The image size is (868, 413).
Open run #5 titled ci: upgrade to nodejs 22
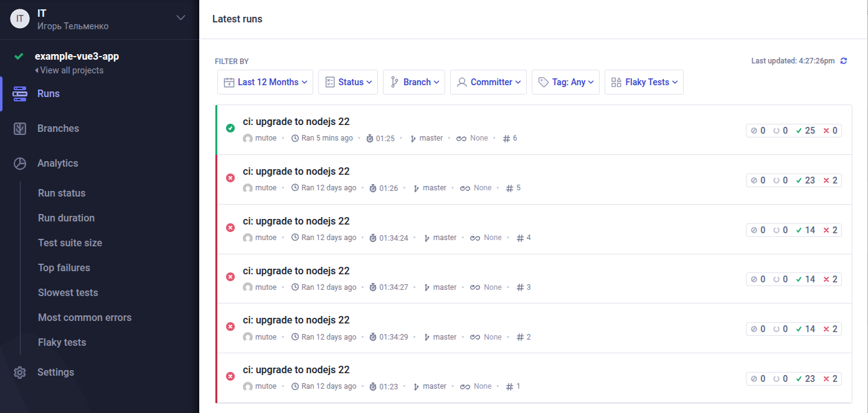pyautogui.click(x=296, y=172)
